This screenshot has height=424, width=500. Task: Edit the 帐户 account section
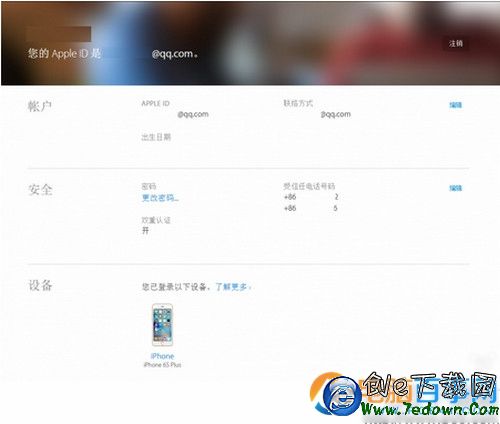coord(455,105)
